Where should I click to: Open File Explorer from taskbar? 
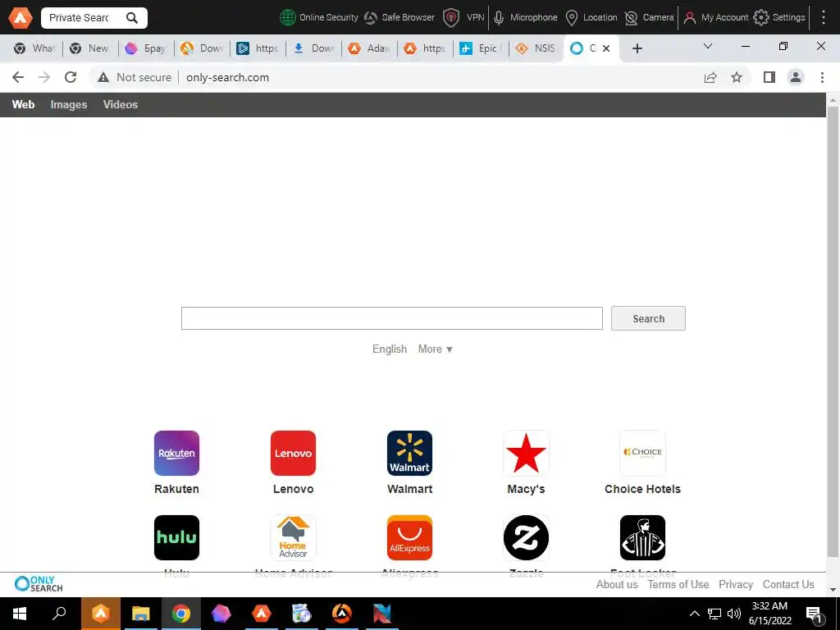tap(140, 614)
